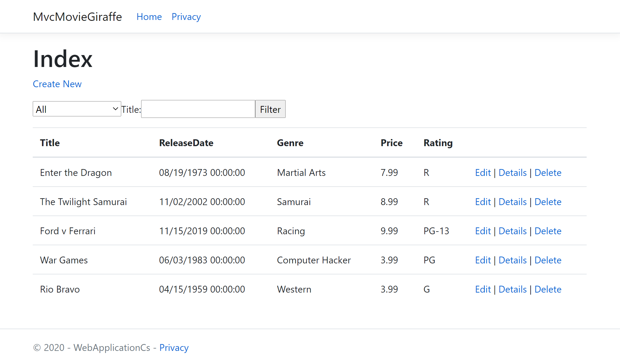The height and width of the screenshot is (364, 620).
Task: Click the Create New link
Action: point(57,84)
